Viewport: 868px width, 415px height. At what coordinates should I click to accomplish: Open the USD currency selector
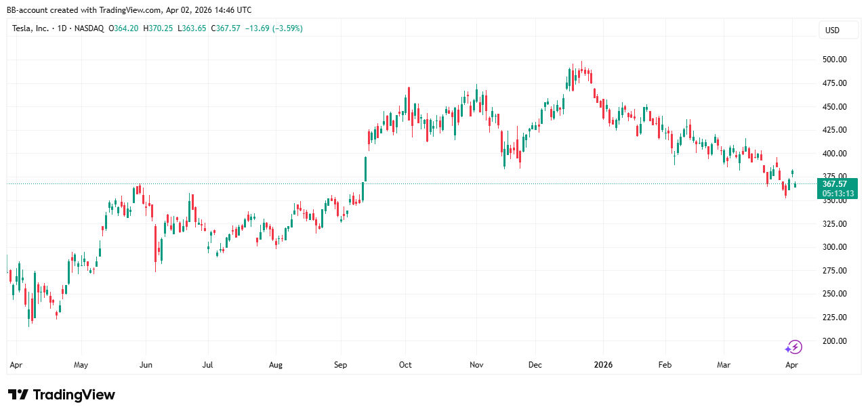coord(831,30)
